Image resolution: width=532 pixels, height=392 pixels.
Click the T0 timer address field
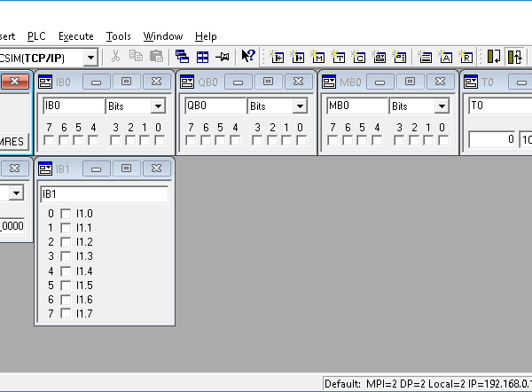500,106
